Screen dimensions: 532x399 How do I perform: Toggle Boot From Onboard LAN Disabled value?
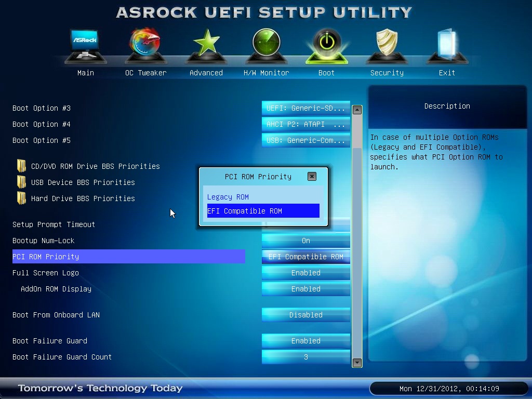click(x=305, y=315)
